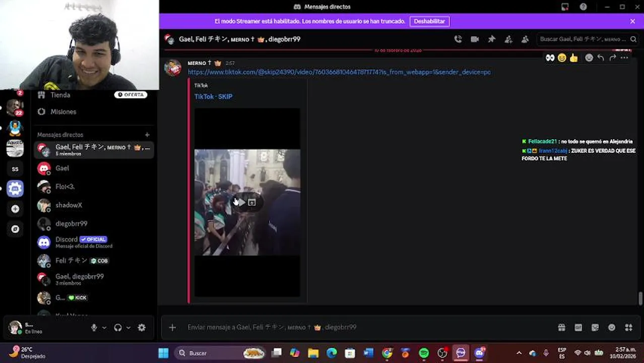Viewport: 644px width, 363px height.
Task: Click the taskbar weather widget 26°C
Action: coord(28,352)
